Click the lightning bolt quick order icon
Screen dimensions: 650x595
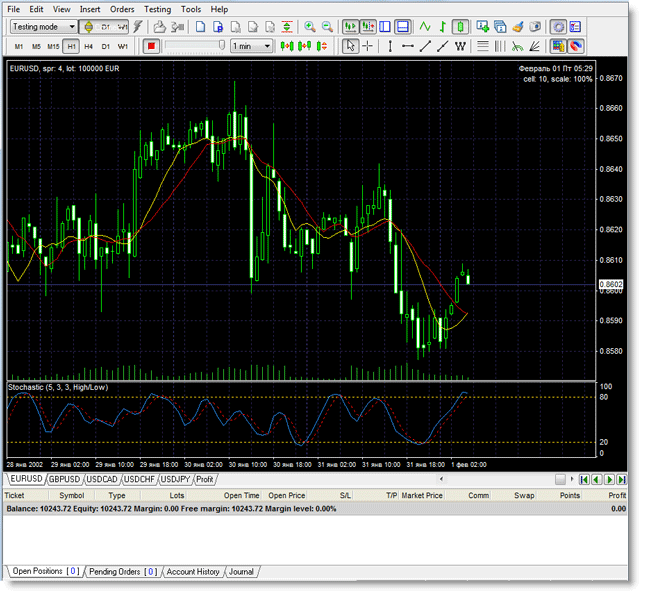138,27
